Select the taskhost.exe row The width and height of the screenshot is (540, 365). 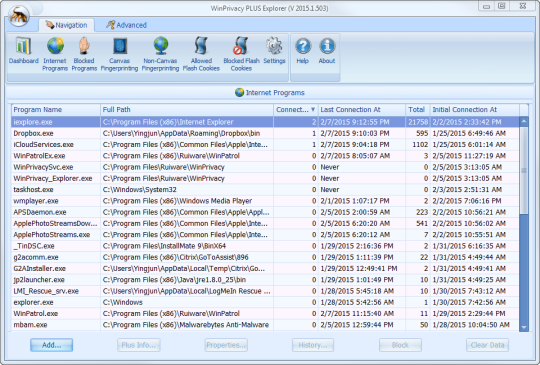pos(265,189)
